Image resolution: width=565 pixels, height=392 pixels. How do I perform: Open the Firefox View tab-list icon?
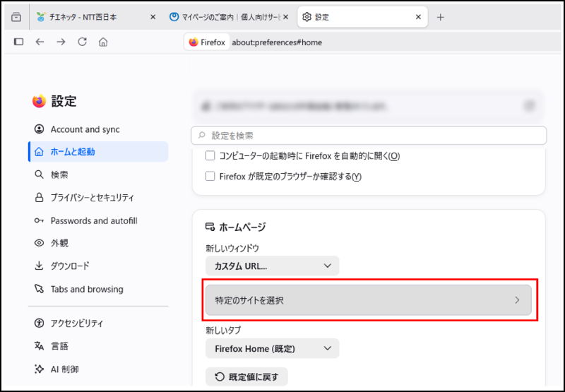tap(16, 17)
